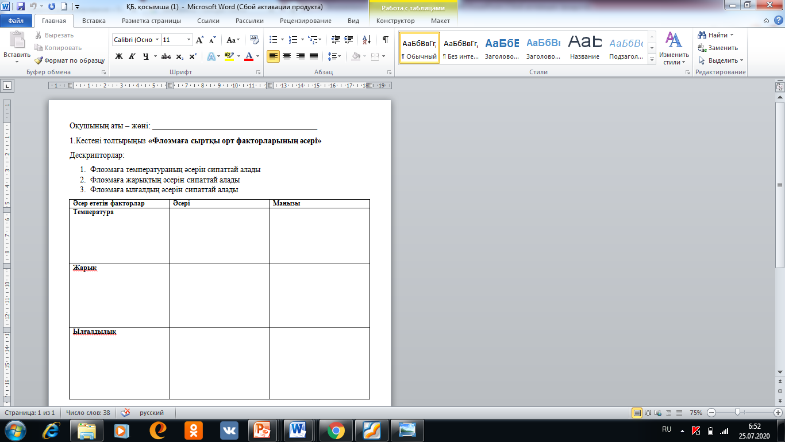Apply numbered list
This screenshot has height=442, width=785.
(x=293, y=40)
